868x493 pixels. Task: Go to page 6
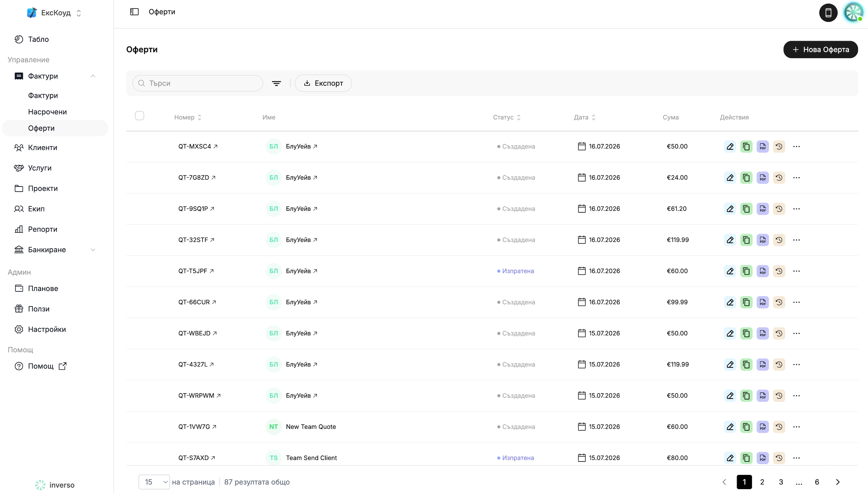[817, 482]
